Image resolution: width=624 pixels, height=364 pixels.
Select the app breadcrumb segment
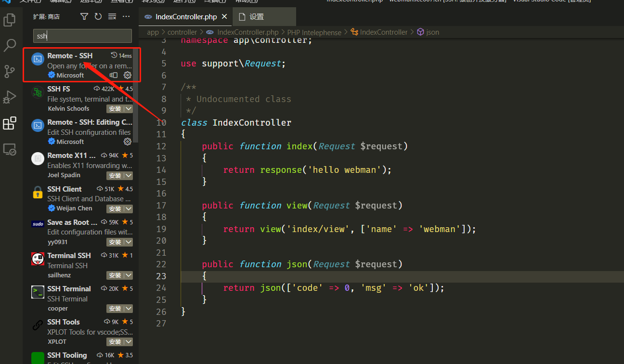pos(153,32)
